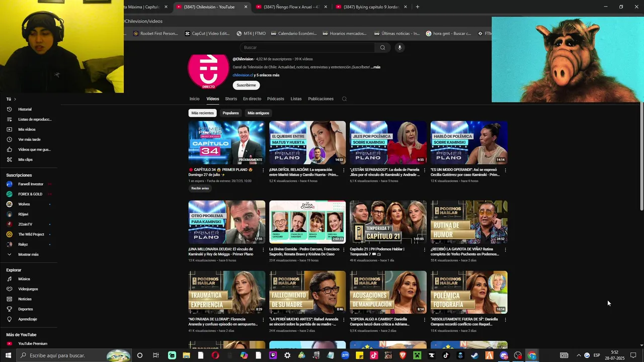This screenshot has height=362, width=644.
Task: Show hidden system tray icons chevron
Action: coord(578,355)
